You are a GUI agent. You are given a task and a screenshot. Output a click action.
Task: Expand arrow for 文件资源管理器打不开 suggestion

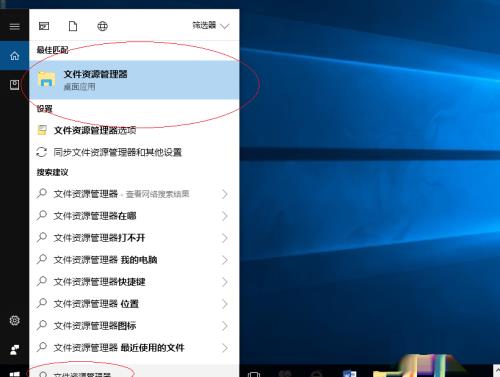tap(225, 238)
